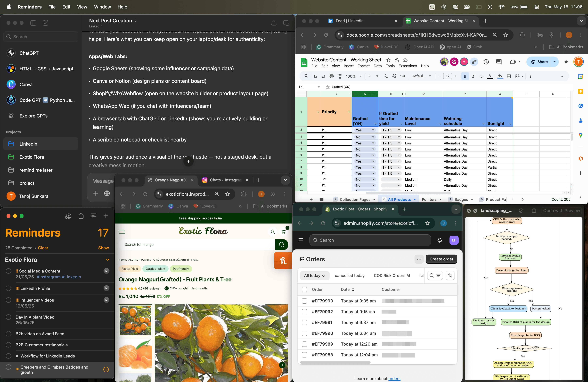Open version history clock icon in Sheets
Screen dimensions: 588x382
coord(486,62)
